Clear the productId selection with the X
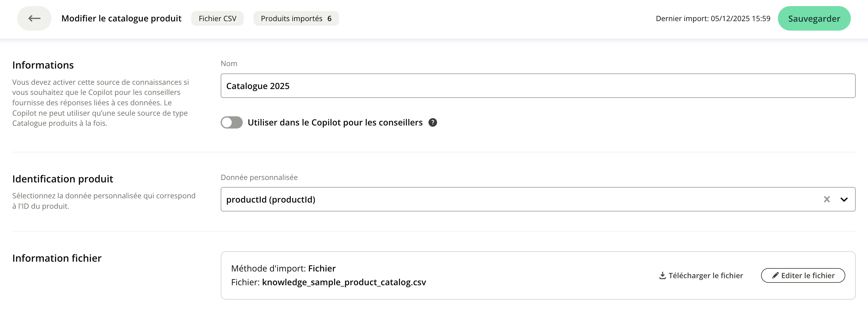The height and width of the screenshot is (314, 868). click(x=827, y=200)
